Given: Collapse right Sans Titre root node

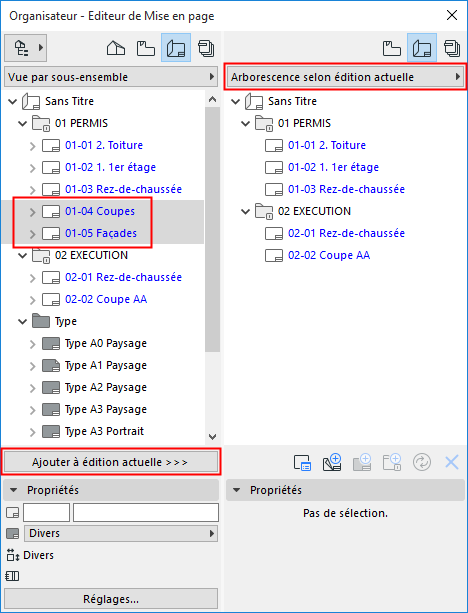Looking at the screenshot, I should [236, 101].
